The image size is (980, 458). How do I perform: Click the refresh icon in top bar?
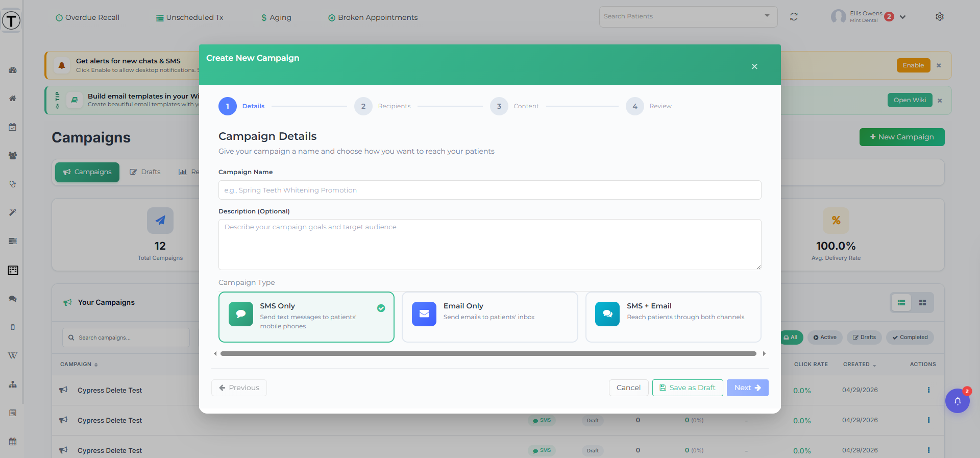(x=794, y=17)
